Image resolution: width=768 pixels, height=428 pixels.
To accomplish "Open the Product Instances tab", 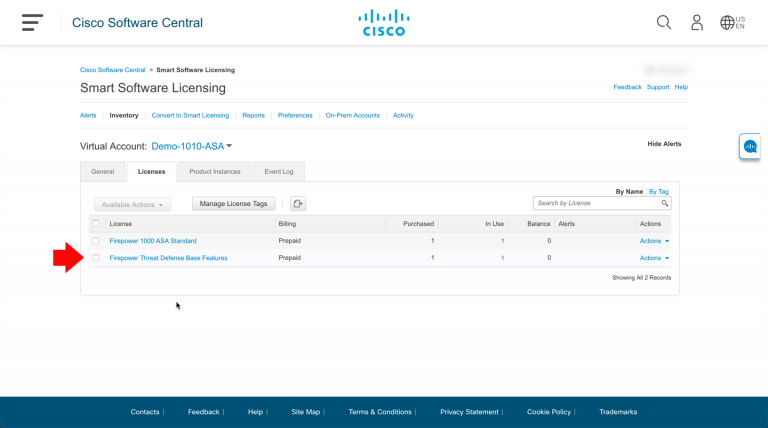I will (x=215, y=171).
